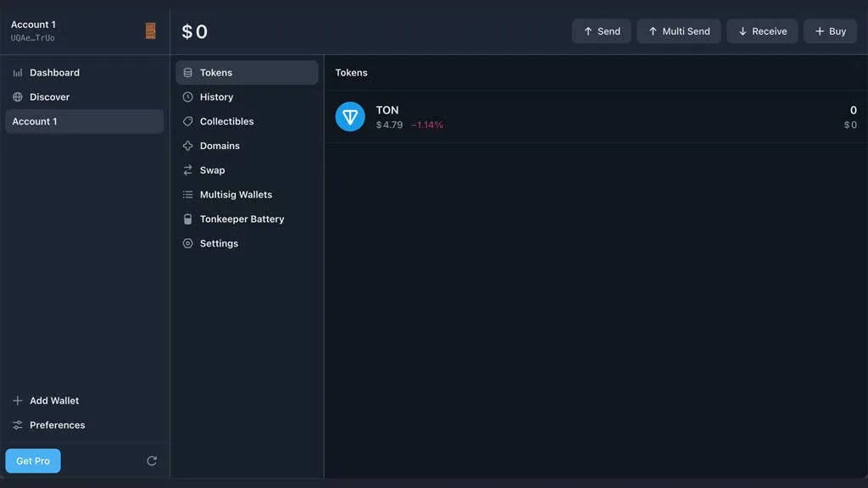Open Tonkeeper Battery from the sidebar
868x488 pixels.
(x=242, y=219)
